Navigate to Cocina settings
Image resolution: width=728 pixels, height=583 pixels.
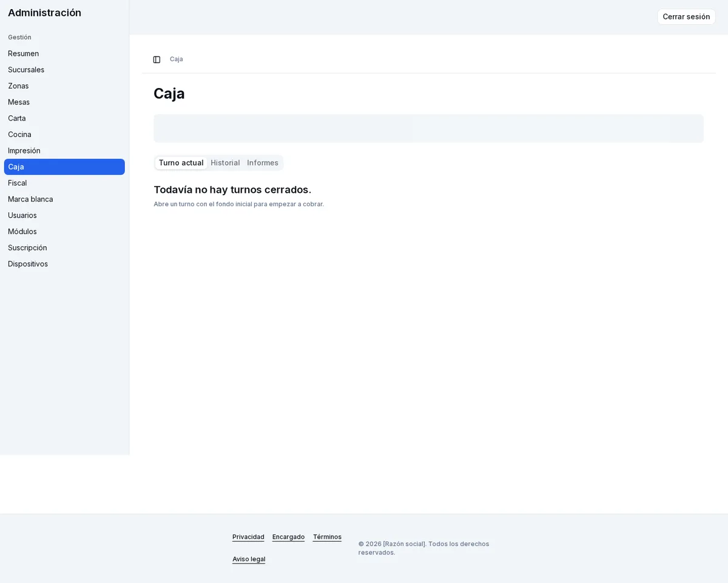tap(64, 135)
